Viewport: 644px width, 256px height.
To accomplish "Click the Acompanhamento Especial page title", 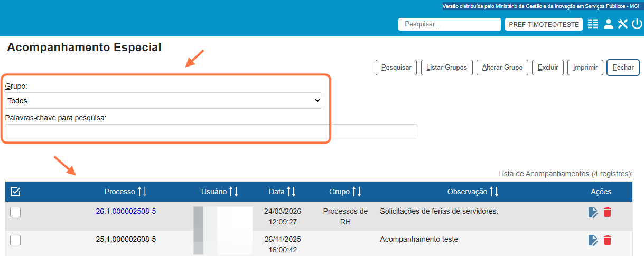I will pos(84,48).
